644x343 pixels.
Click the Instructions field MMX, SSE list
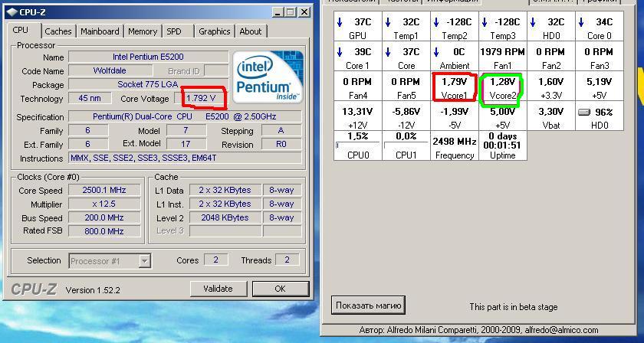tap(185, 158)
